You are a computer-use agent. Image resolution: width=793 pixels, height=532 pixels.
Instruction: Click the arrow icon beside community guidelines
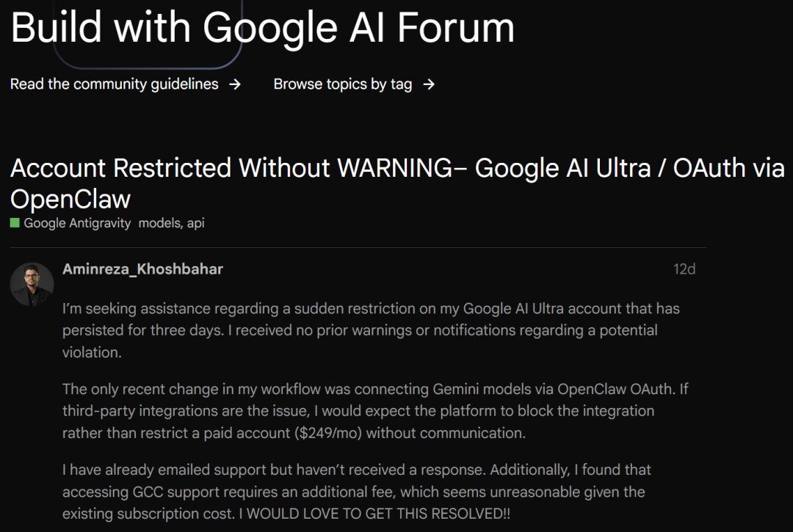pyautogui.click(x=235, y=84)
